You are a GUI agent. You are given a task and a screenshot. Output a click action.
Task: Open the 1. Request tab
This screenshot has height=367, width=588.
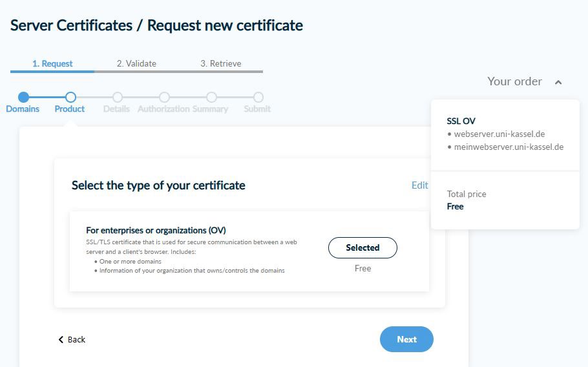(52, 64)
